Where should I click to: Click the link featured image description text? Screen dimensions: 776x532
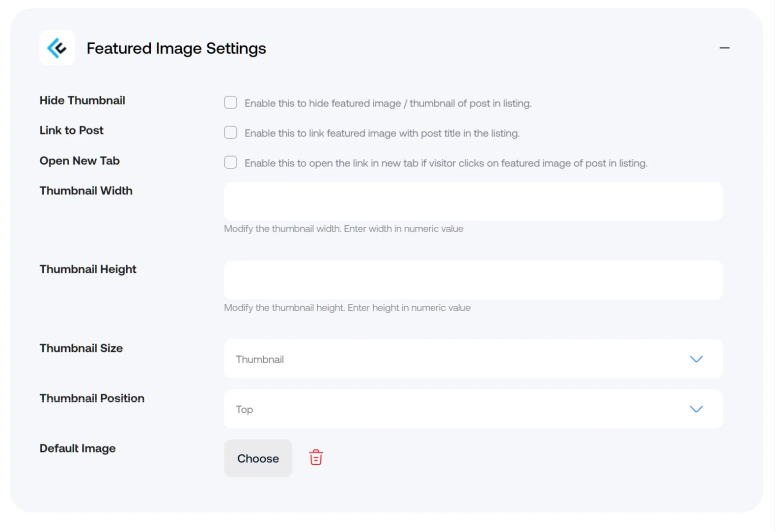coord(382,133)
